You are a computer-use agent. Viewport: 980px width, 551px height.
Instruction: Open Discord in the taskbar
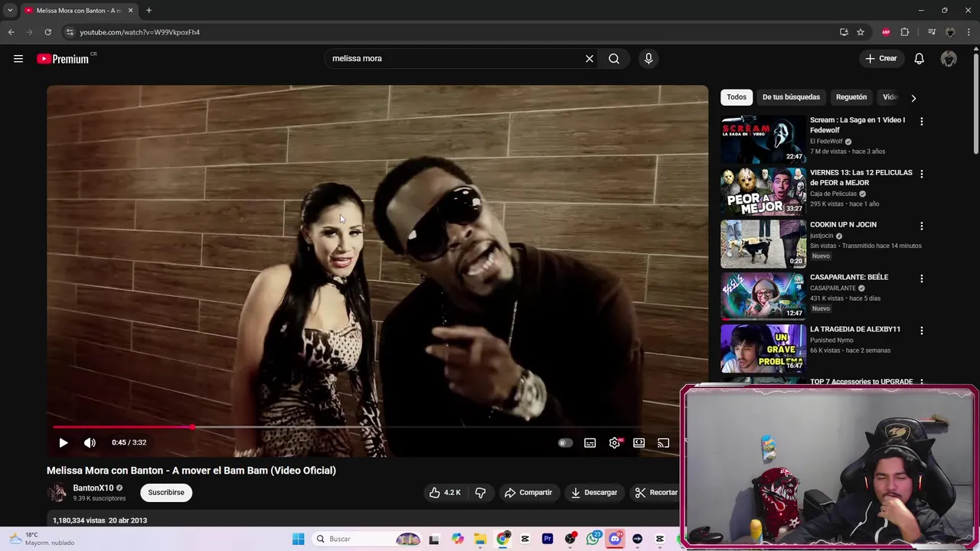(615, 539)
